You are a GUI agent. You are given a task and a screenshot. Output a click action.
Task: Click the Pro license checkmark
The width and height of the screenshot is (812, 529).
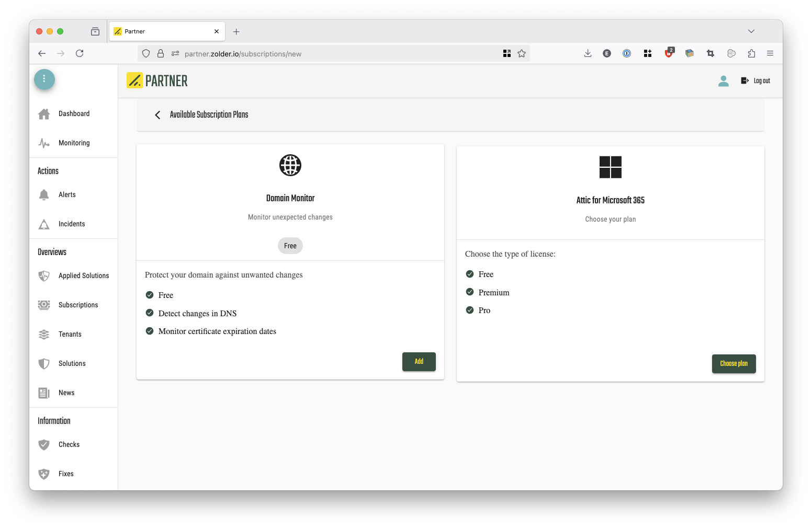470,310
